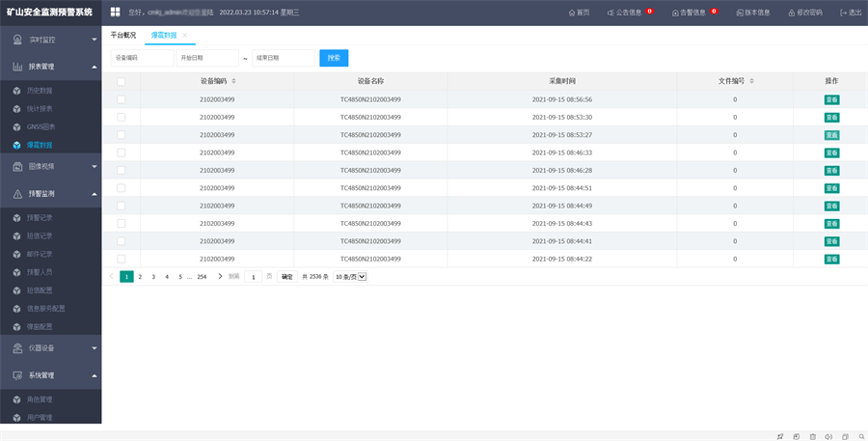Check the row collected at 08:44:49

(122, 207)
